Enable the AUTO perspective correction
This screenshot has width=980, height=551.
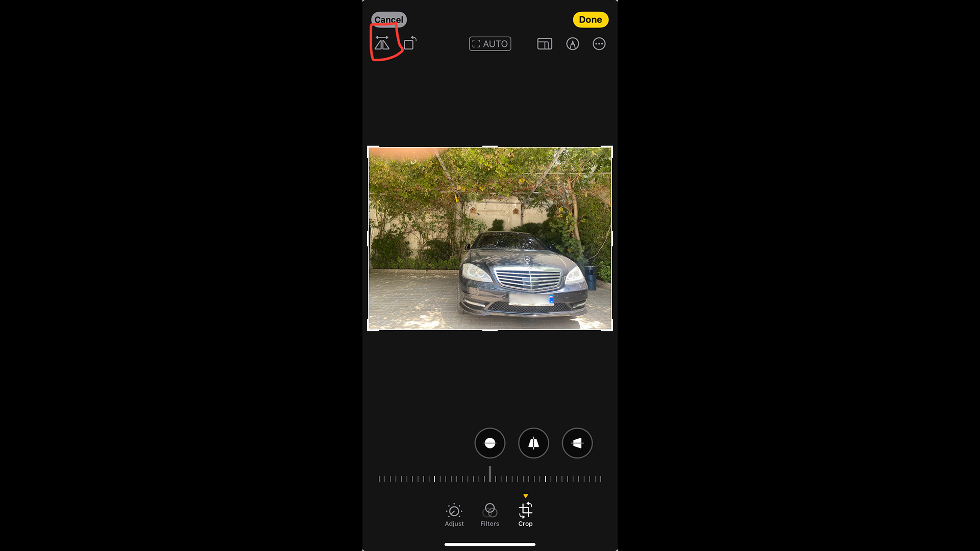[x=490, y=43]
